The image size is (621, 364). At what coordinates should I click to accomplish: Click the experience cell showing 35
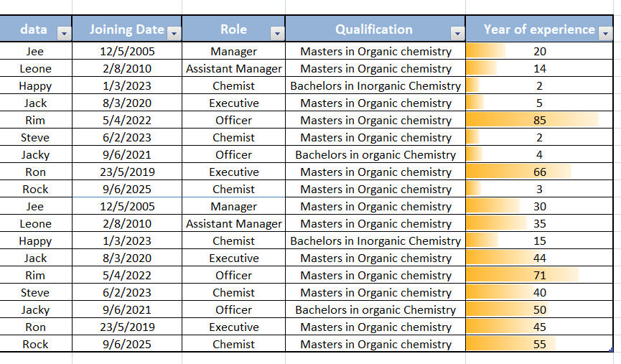(540, 224)
